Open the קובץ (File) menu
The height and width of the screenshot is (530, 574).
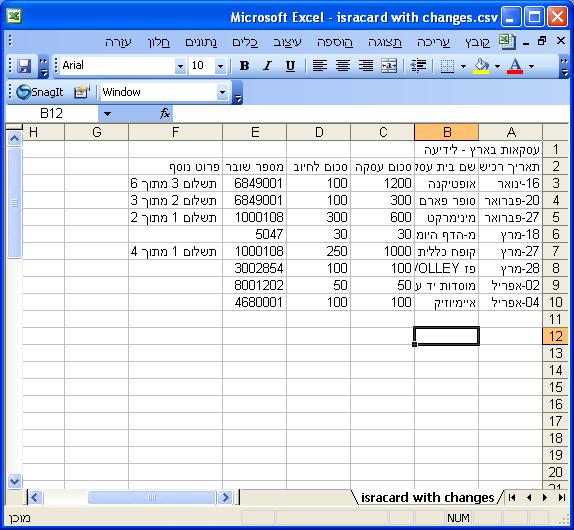coord(478,42)
